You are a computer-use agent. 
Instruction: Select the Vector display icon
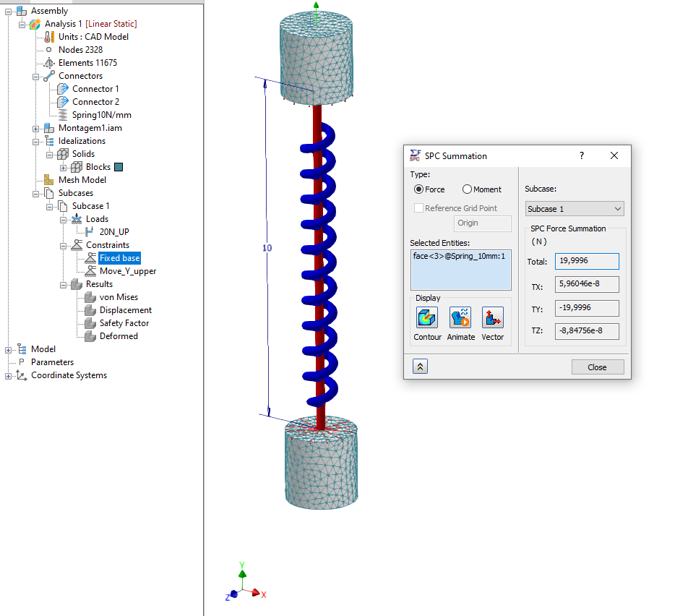click(x=493, y=317)
